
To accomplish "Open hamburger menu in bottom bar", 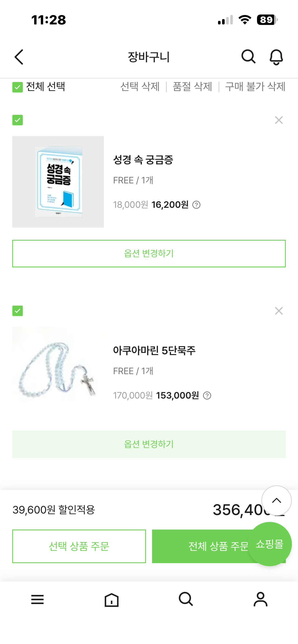I will coord(37,599).
